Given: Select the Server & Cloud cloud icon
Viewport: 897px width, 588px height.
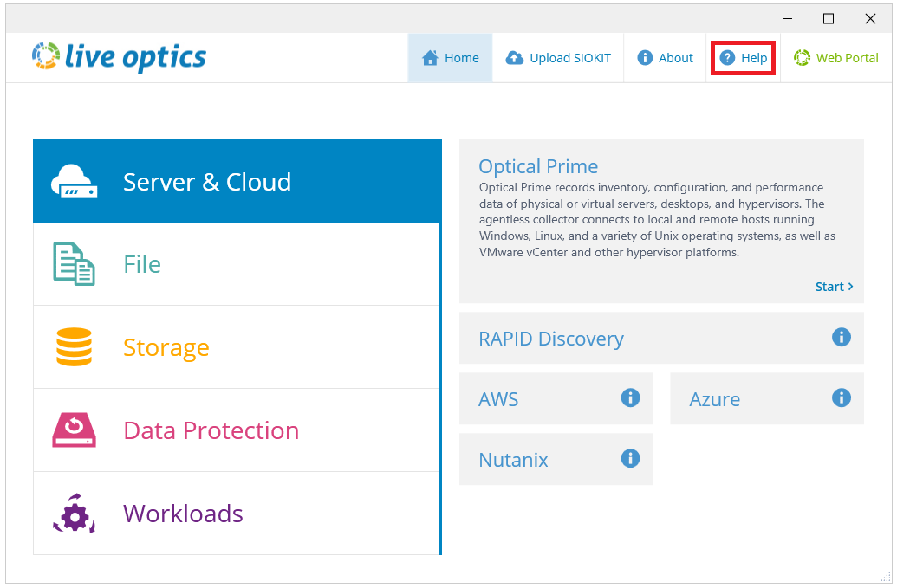Looking at the screenshot, I should (74, 181).
